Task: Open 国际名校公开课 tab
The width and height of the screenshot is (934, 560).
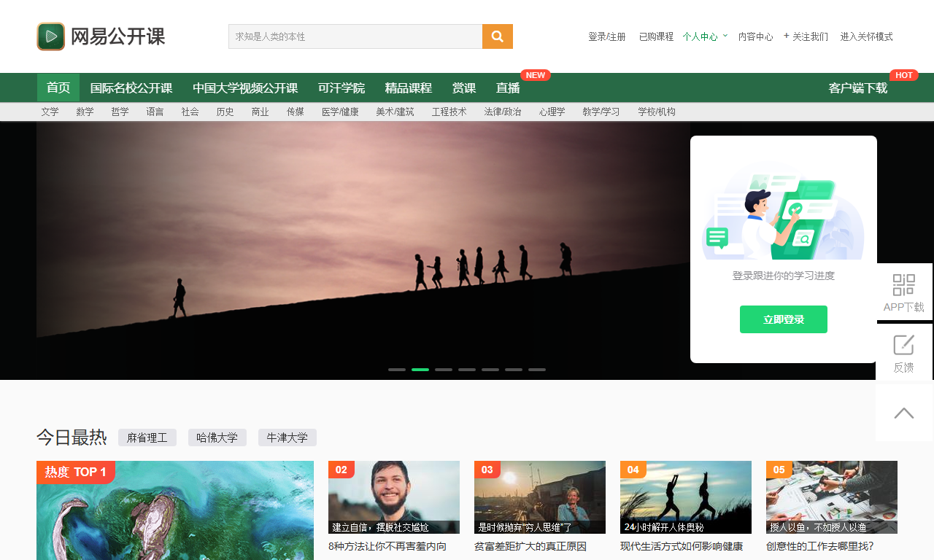Action: tap(131, 87)
